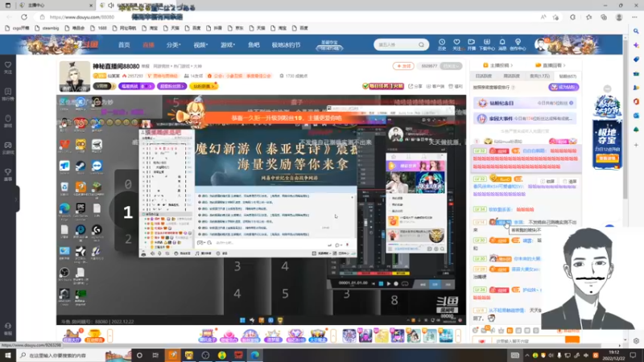Open the 钻粉纪念日 banner
This screenshot has width=644, height=362.
tap(525, 103)
